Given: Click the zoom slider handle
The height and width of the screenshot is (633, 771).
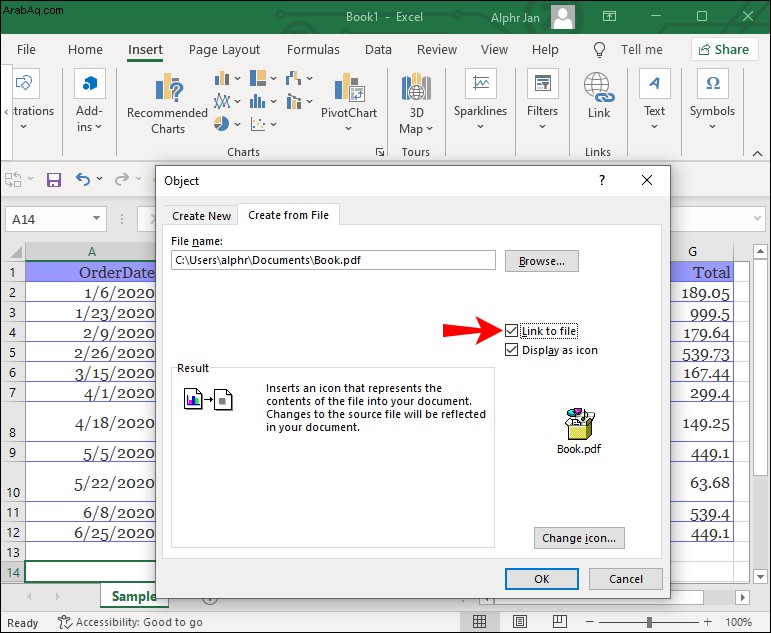Looking at the screenshot, I should (649, 622).
